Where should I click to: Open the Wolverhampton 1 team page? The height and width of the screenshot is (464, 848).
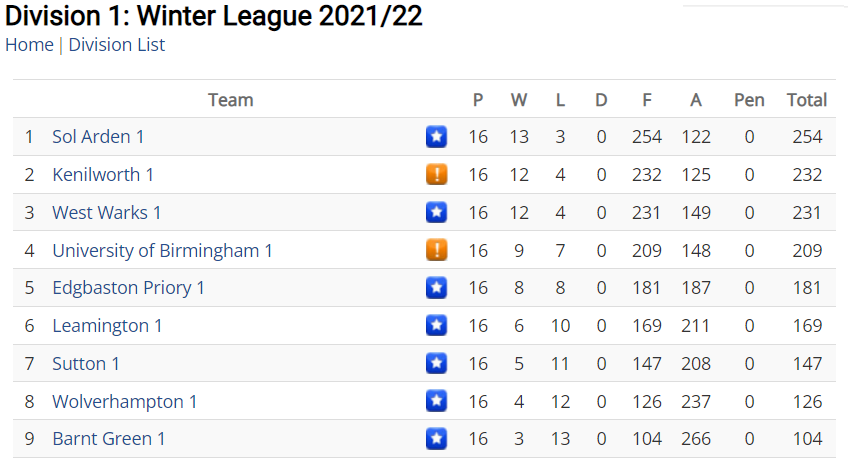pyautogui.click(x=124, y=401)
